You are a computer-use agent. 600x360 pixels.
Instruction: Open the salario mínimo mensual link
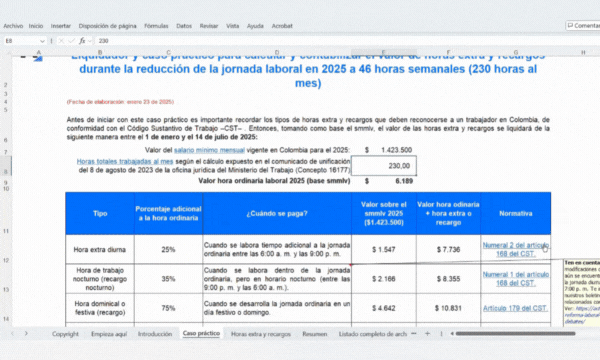pyautogui.click(x=209, y=150)
